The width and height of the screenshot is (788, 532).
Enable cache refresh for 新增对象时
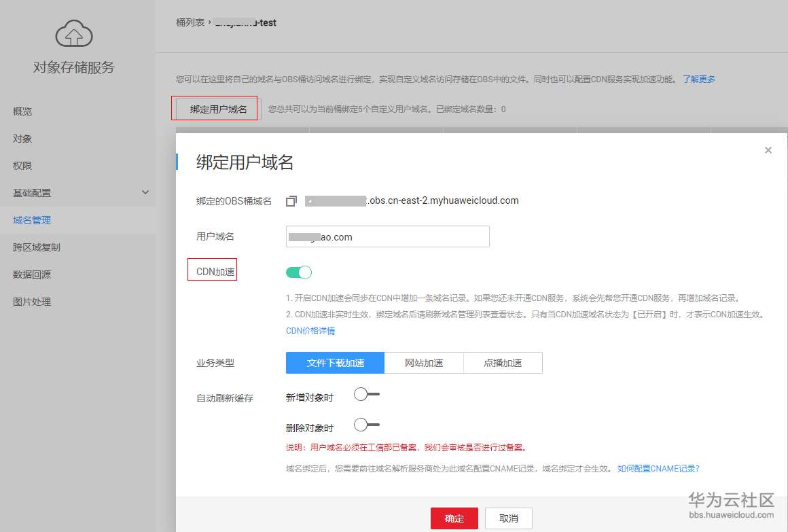pyautogui.click(x=367, y=393)
